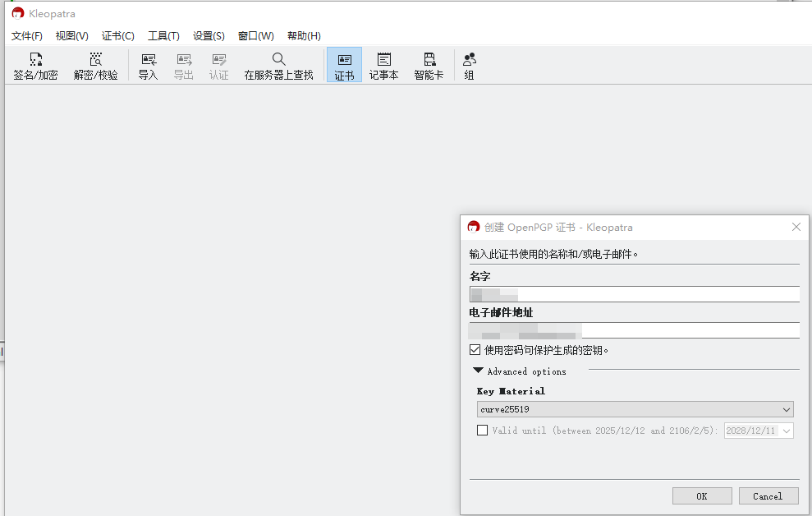The image size is (812, 516).
Task: Open the 组 groups view
Action: [x=469, y=66]
